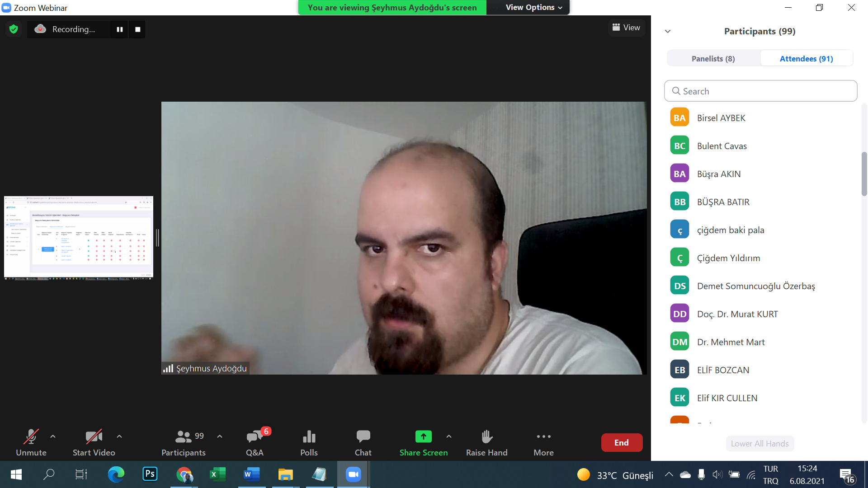
Task: Open the More options icon
Action: coord(543,437)
